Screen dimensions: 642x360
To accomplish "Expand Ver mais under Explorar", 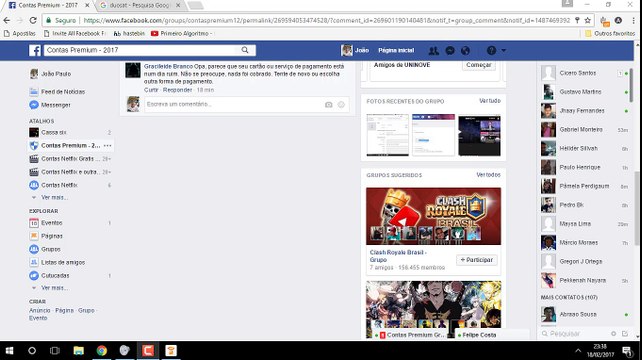I will pos(54,288).
